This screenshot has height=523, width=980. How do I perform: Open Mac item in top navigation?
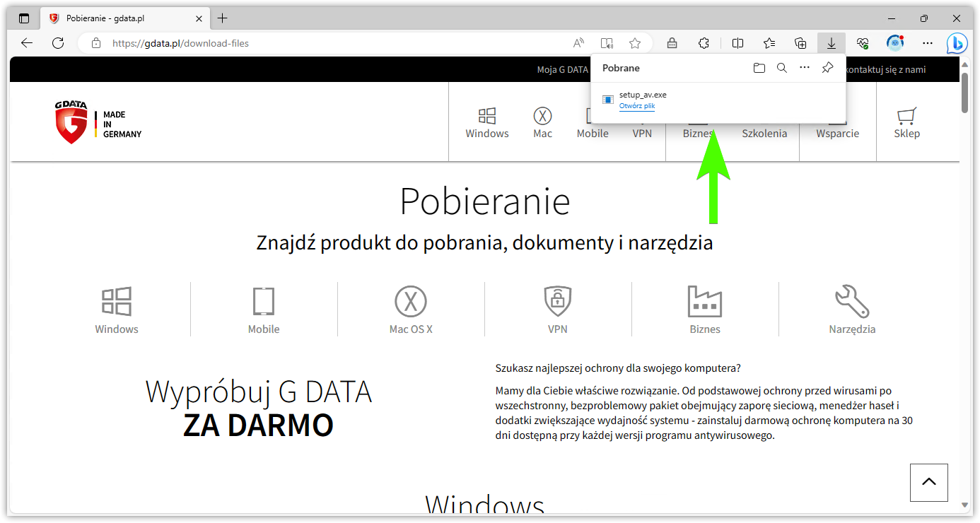click(x=542, y=122)
